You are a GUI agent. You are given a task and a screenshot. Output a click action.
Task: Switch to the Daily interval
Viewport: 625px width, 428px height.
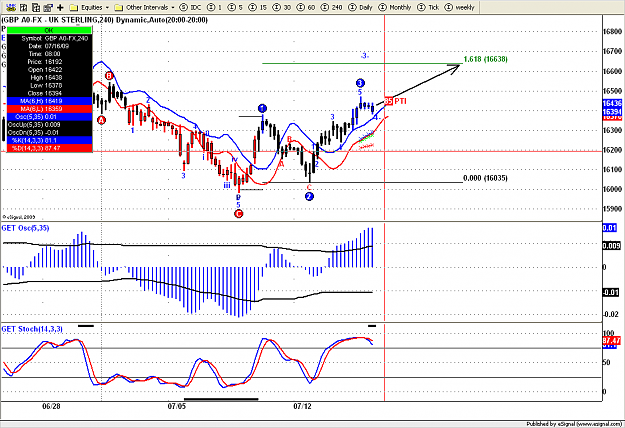360,7
